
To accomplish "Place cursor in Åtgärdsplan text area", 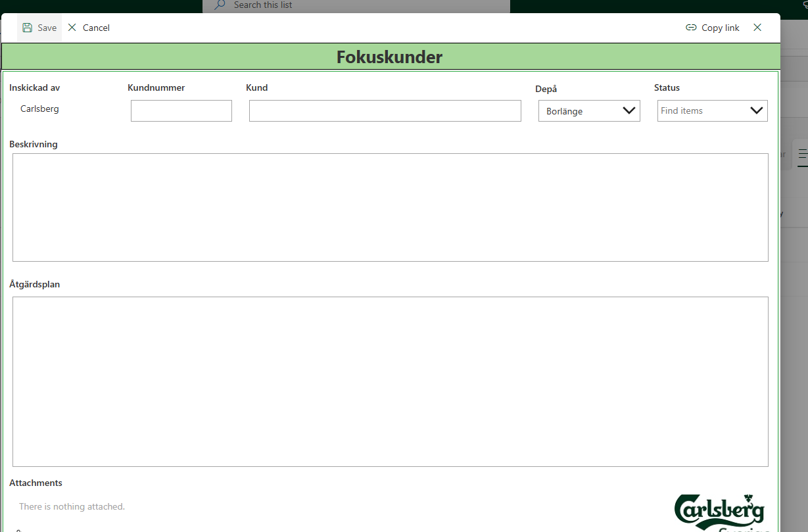I will point(390,381).
